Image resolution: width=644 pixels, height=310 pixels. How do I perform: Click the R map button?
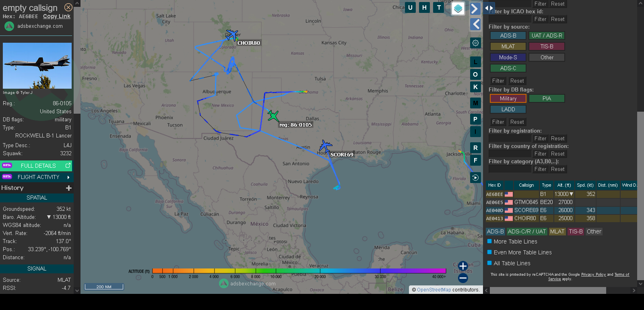(x=475, y=148)
